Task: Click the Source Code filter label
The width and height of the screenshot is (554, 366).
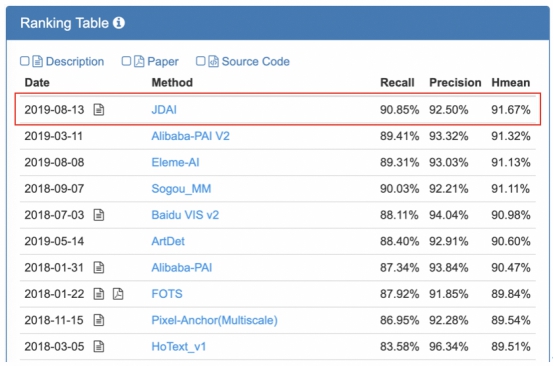Action: tap(255, 61)
